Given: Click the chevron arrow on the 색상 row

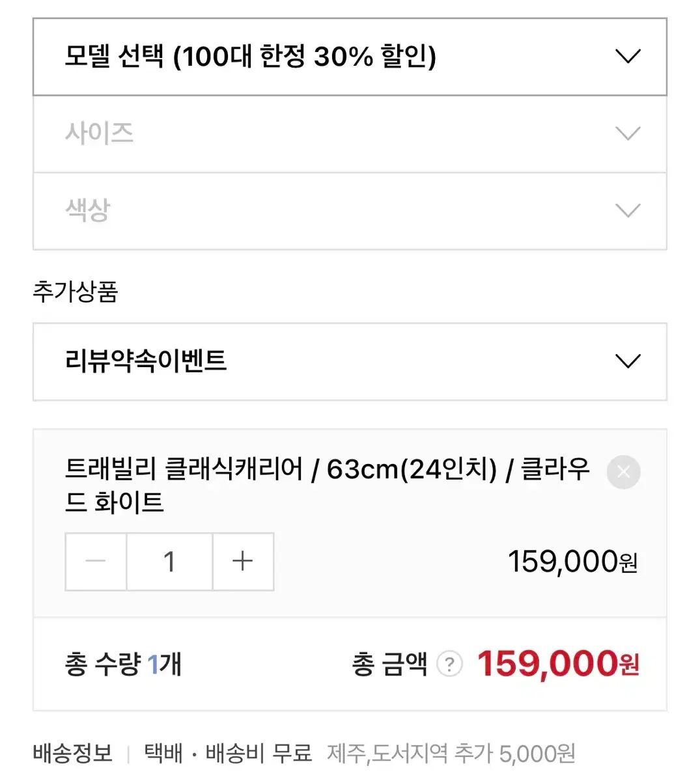Looking at the screenshot, I should [628, 210].
